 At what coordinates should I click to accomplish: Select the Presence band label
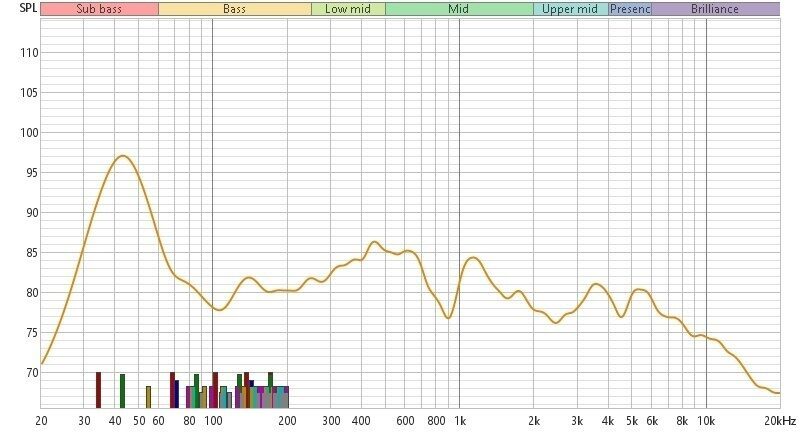[630, 9]
